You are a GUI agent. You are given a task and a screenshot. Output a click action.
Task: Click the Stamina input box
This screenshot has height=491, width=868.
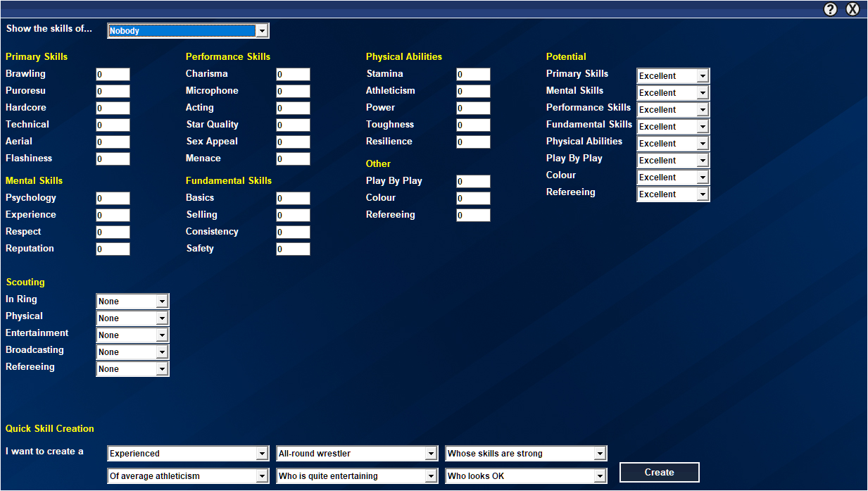coord(473,75)
